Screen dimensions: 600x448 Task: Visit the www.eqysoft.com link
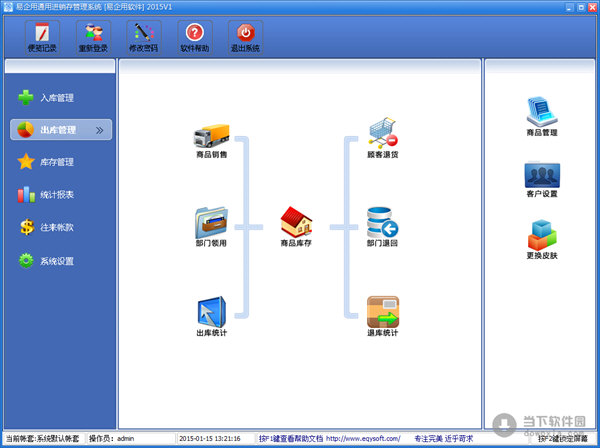click(363, 438)
